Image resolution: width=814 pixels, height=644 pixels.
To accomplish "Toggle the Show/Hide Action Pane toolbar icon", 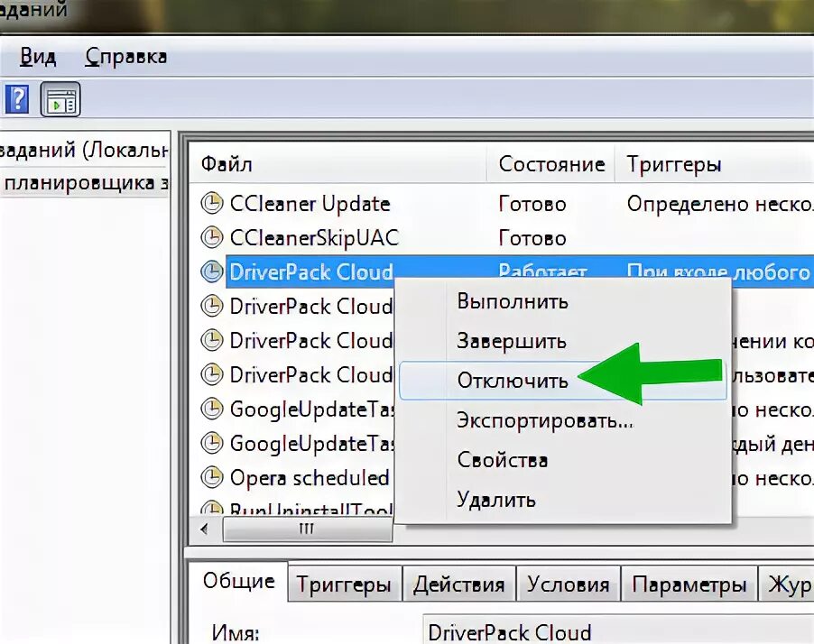I will coord(60,98).
